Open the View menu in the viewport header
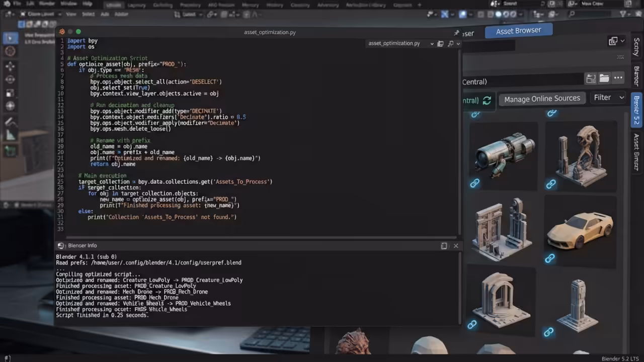The height and width of the screenshot is (362, 644). [71, 14]
